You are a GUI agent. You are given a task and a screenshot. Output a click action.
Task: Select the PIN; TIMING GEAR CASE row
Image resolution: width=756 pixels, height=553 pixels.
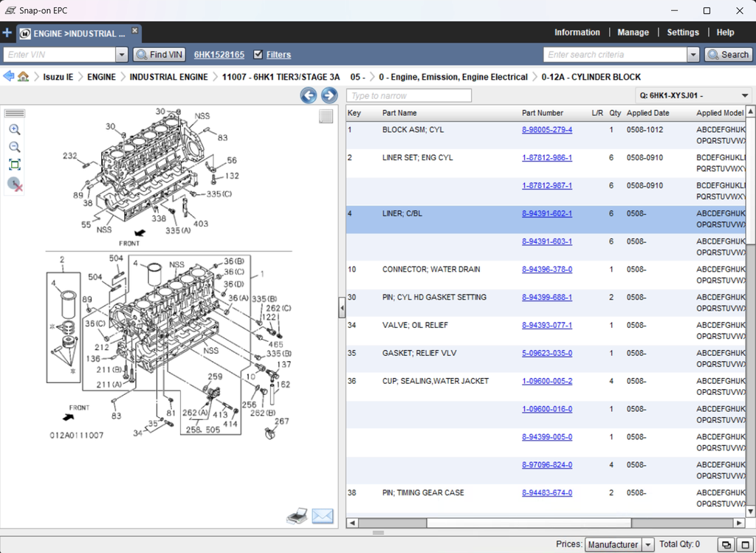[x=546, y=499]
